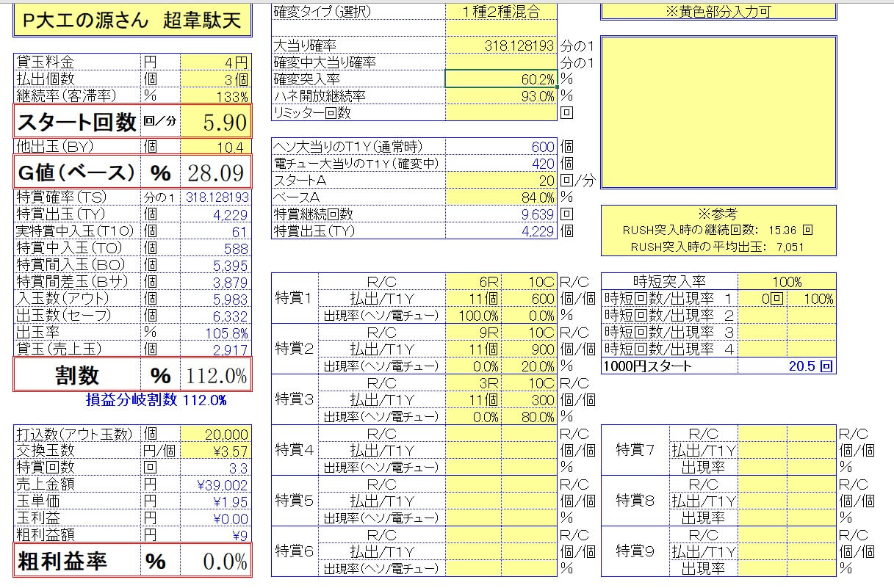Click the 特賞7 label cell
894x588 pixels.
635,450
